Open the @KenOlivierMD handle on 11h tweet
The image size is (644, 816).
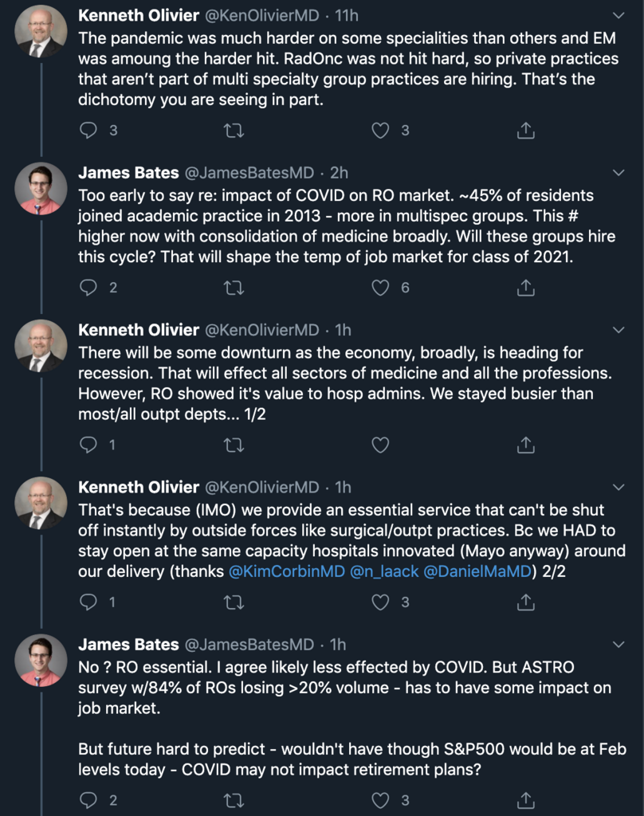point(262,16)
